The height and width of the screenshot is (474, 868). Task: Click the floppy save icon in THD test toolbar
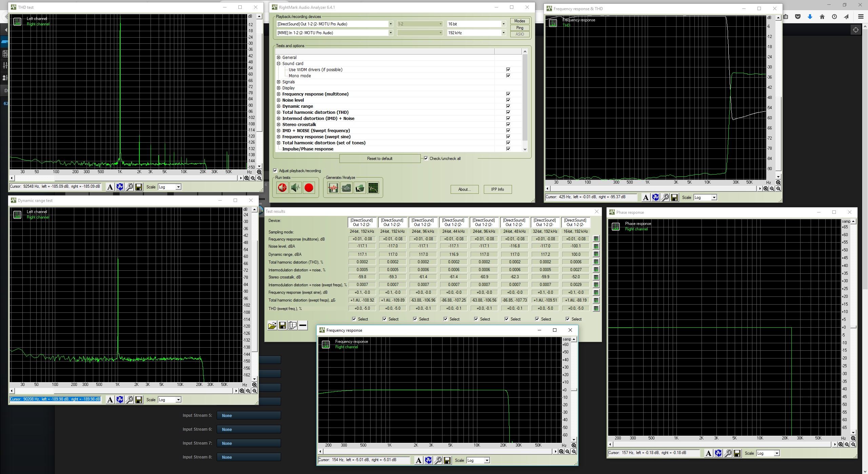point(139,187)
